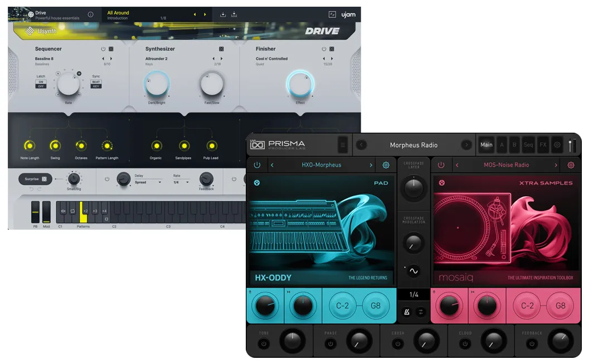Click the swap layers icon in Prisma
The height and width of the screenshot is (364, 593).
(x=421, y=312)
